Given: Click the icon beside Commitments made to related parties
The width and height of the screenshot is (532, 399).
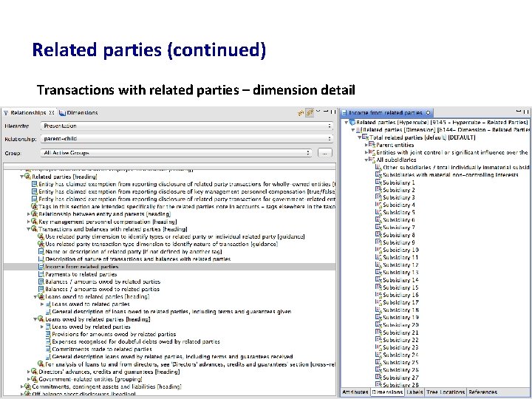Looking at the screenshot, I should 48,349.
